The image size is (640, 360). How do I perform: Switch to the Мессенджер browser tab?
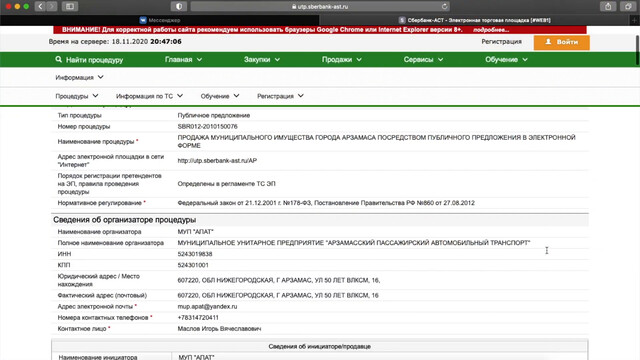point(160,20)
